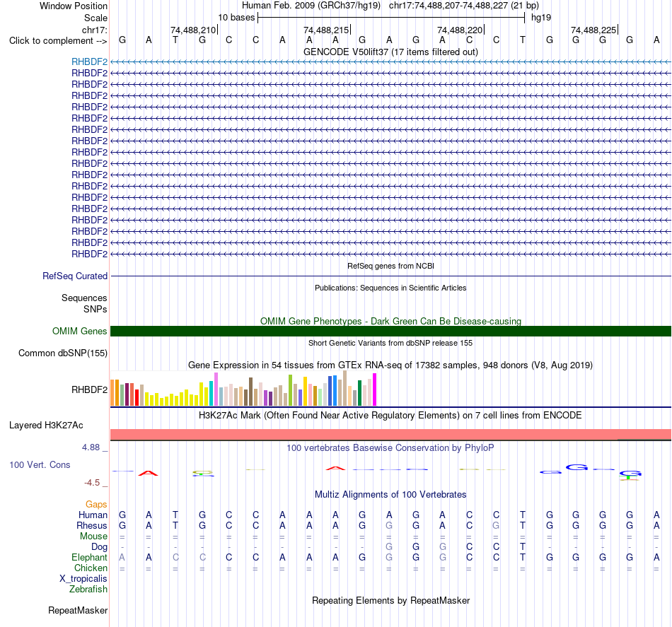Image resolution: width=672 pixels, height=627 pixels.
Task: Open the GTEx expression bar chart
Action: [x=243, y=389]
